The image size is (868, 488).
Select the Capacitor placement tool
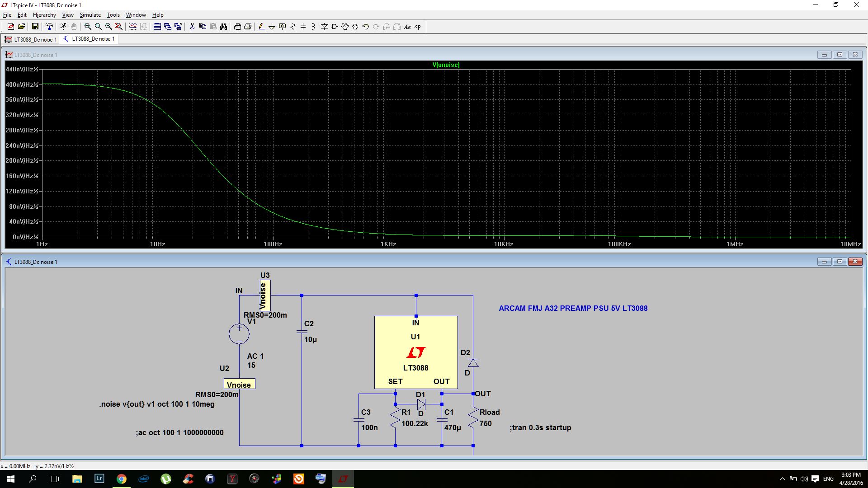pos(303,27)
